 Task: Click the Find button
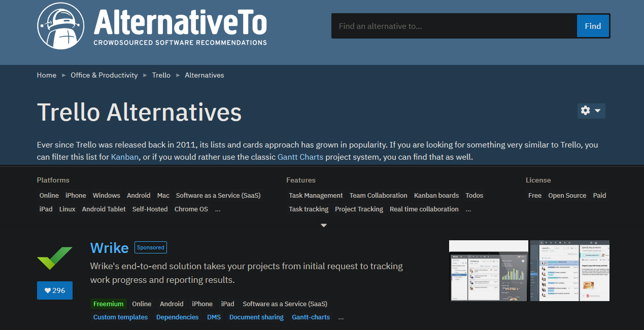[593, 26]
